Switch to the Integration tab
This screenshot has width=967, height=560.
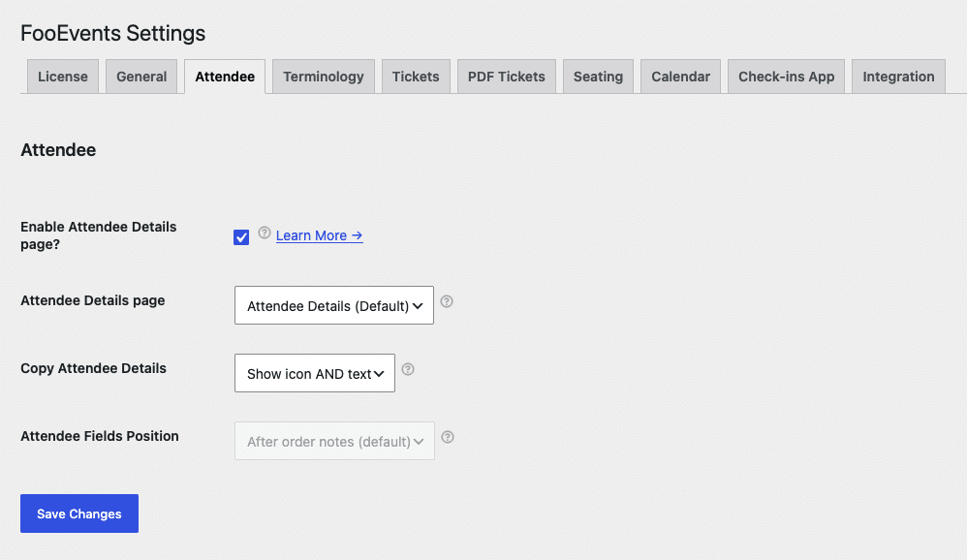click(x=898, y=77)
